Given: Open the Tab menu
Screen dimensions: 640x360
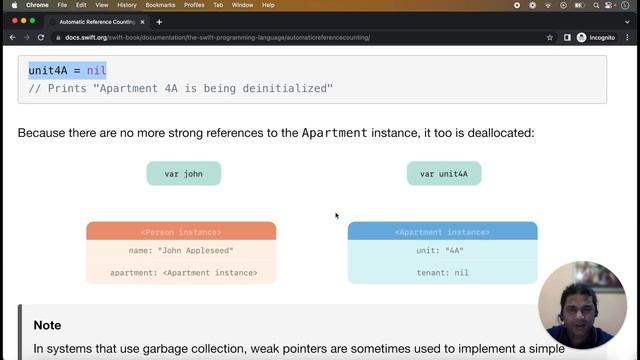Looking at the screenshot, I should (x=218, y=5).
